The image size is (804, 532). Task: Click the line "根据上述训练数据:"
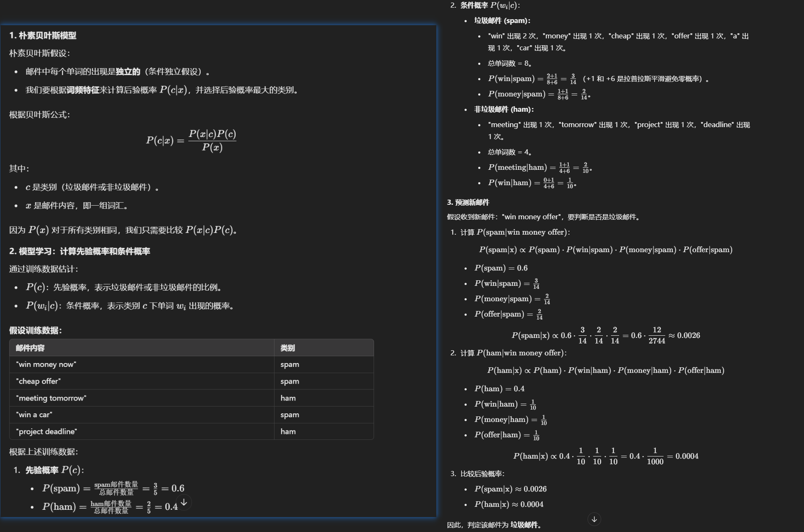pos(44,452)
